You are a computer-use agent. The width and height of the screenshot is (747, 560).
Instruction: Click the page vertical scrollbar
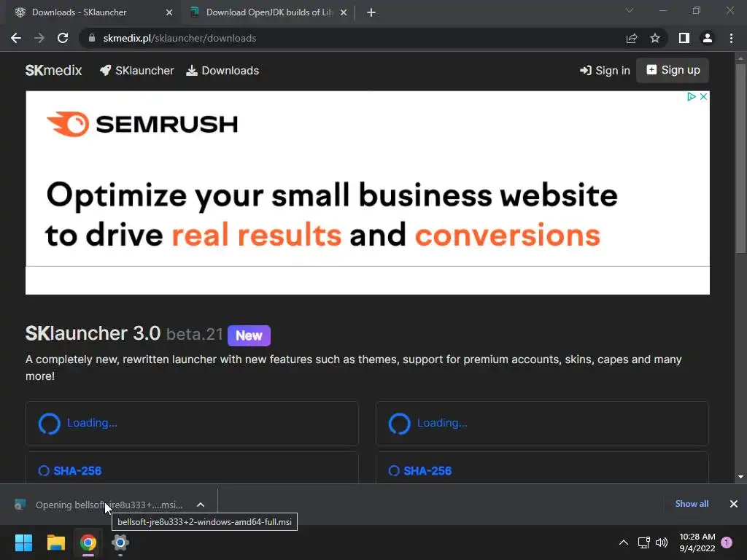740,158
